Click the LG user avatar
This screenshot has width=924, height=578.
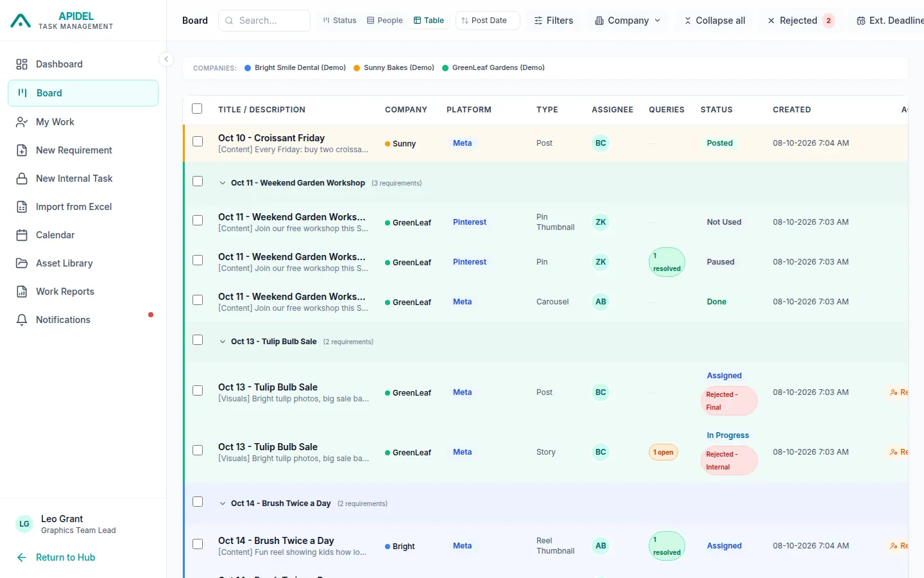click(24, 524)
